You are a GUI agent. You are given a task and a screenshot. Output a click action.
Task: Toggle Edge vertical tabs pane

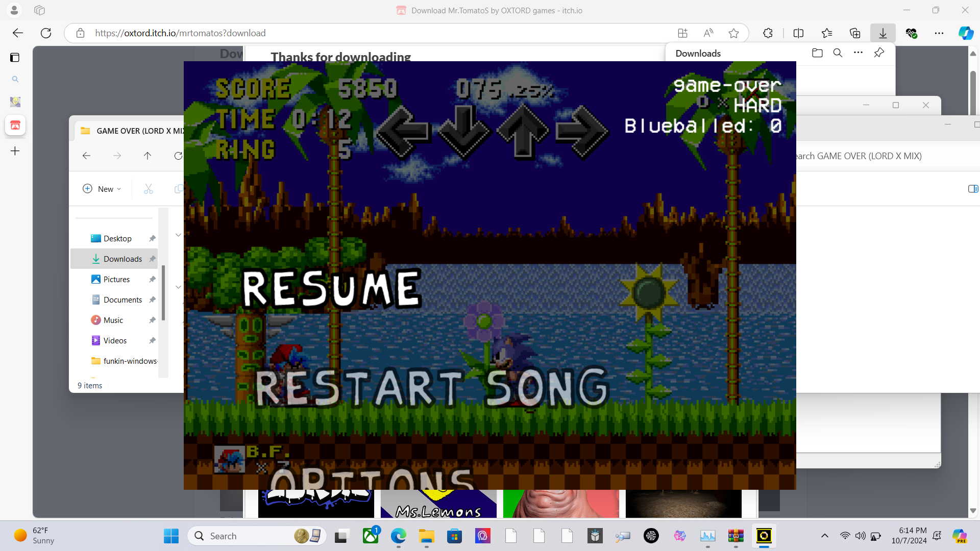pyautogui.click(x=15, y=57)
